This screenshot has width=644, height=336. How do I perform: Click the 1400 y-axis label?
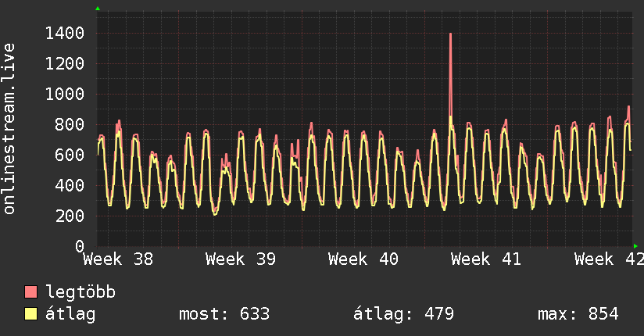(65, 34)
